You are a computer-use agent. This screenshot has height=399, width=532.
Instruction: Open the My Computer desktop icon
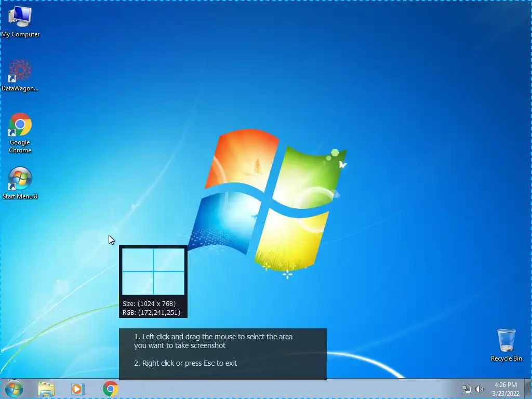(x=20, y=21)
